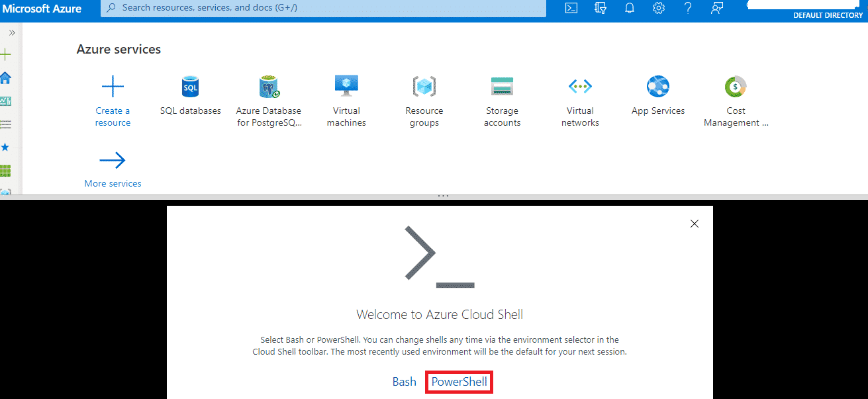This screenshot has height=399, width=868.
Task: Click the Cost Management label
Action: 736,116
